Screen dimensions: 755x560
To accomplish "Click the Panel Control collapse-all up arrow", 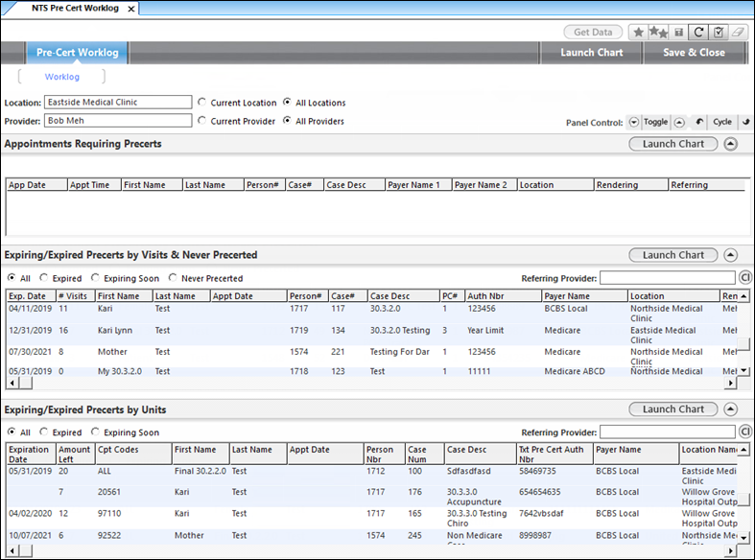I will pos(679,122).
